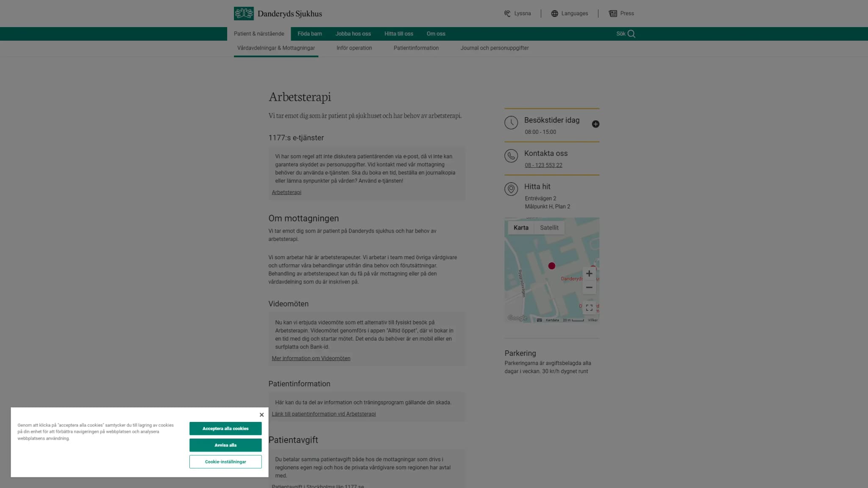This screenshot has width=868, height=488.
Task: Select Patientinformation submenu
Action: [416, 48]
